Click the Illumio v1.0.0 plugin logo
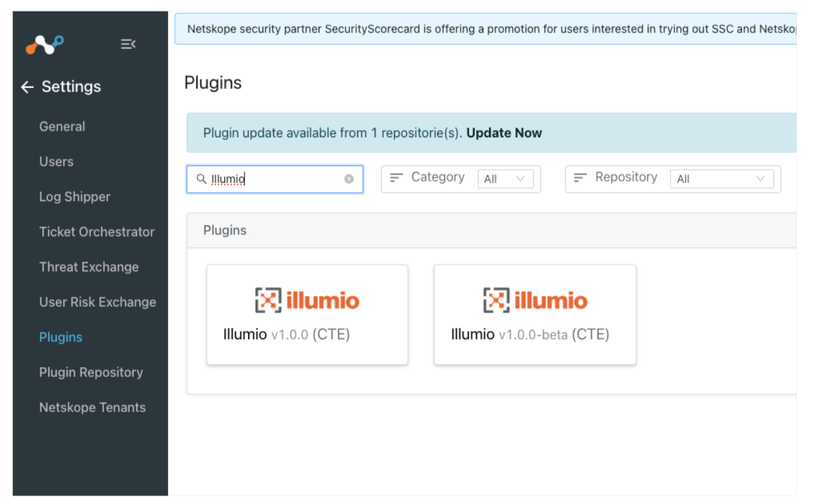 [x=307, y=300]
